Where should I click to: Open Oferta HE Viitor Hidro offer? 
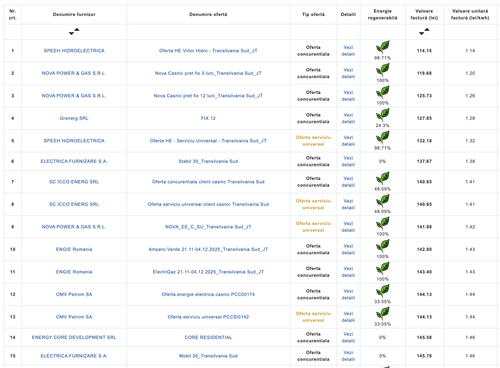pos(208,51)
